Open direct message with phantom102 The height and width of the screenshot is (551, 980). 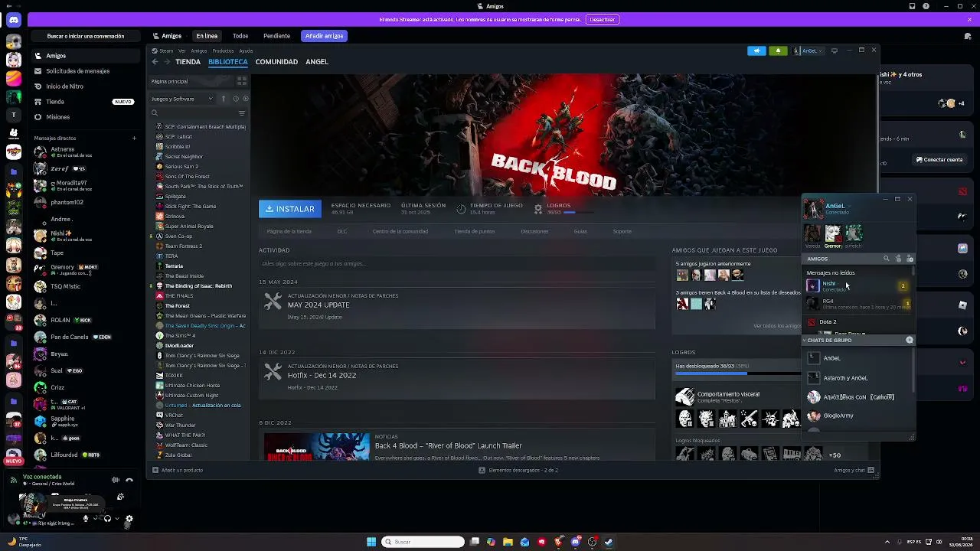(84, 202)
